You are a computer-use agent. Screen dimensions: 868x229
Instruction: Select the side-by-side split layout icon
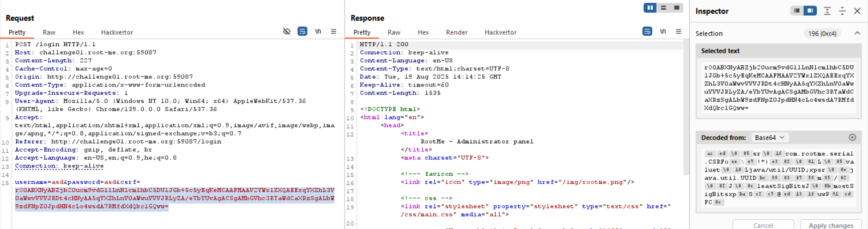pyautogui.click(x=650, y=7)
